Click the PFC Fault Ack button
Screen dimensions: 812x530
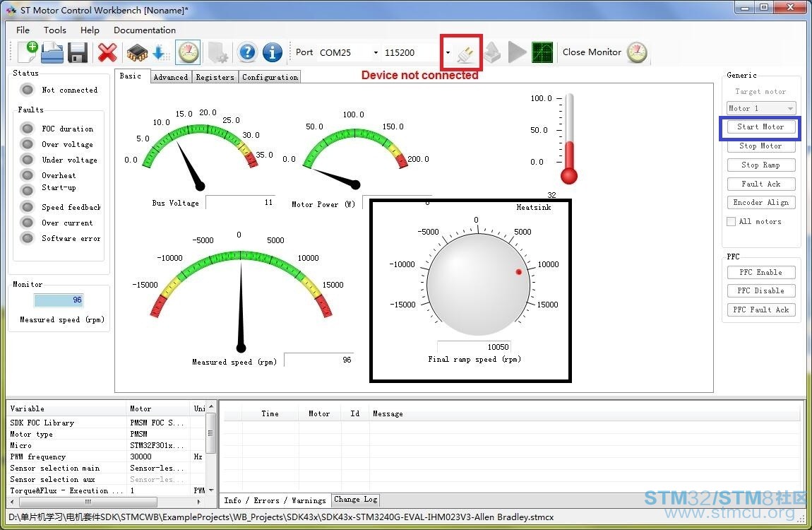(760, 310)
